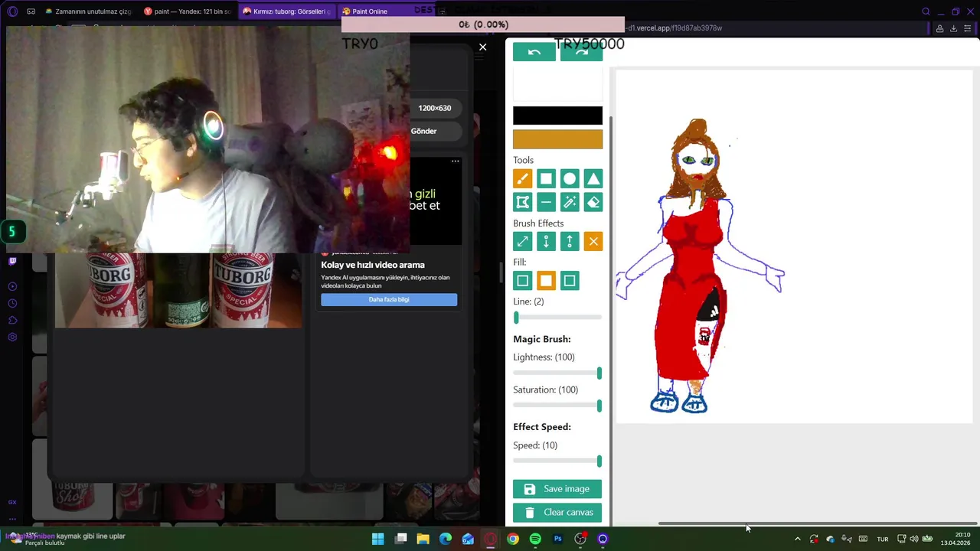Switch to Zamanının unutulmaz çizgi tab
The height and width of the screenshot is (551, 980).
tap(88, 11)
